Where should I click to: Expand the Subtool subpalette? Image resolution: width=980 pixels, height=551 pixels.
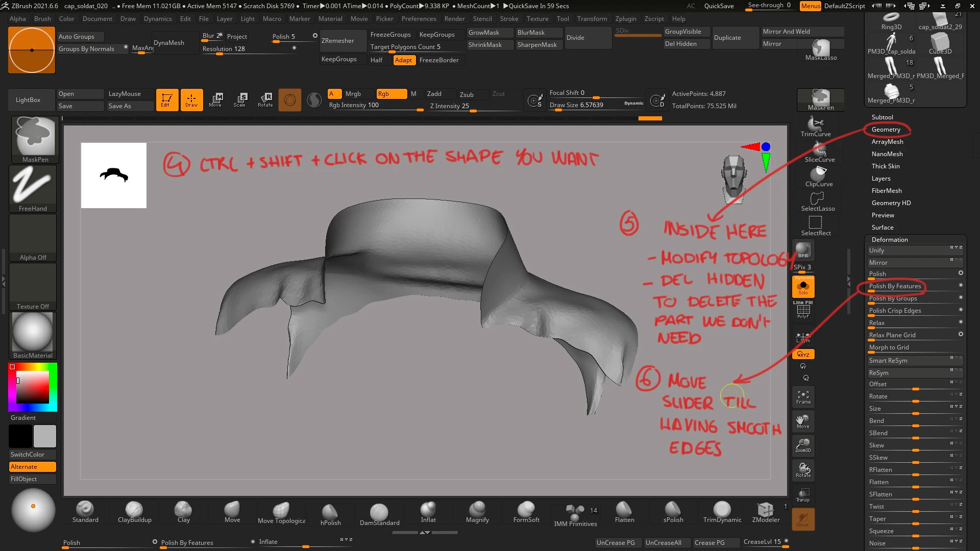click(882, 117)
